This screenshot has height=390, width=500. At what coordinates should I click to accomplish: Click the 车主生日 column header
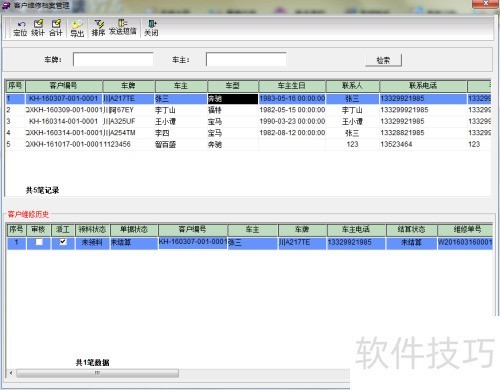(292, 86)
